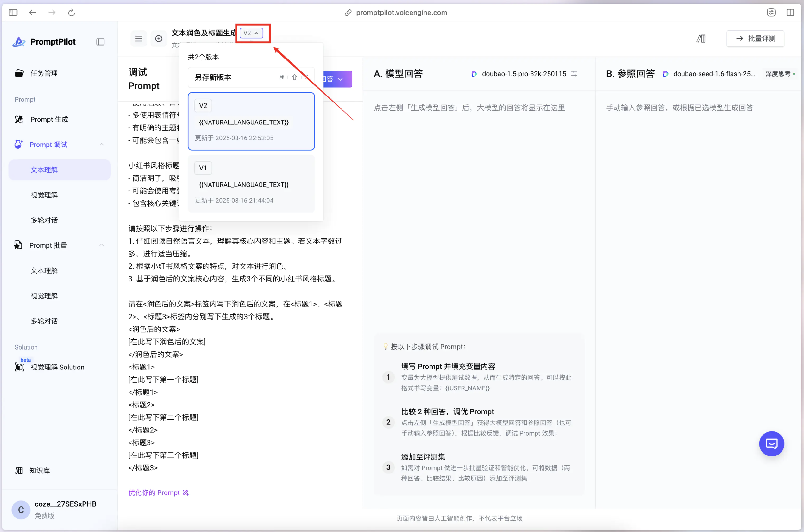
Task: Click the model settings sliders icon beside doubao-1.5-pro
Action: (x=574, y=74)
